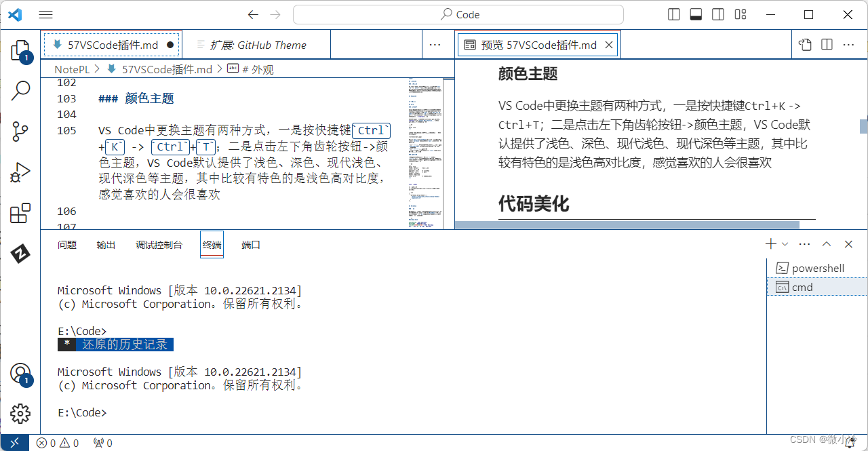Open the Extensions view icon

20,213
